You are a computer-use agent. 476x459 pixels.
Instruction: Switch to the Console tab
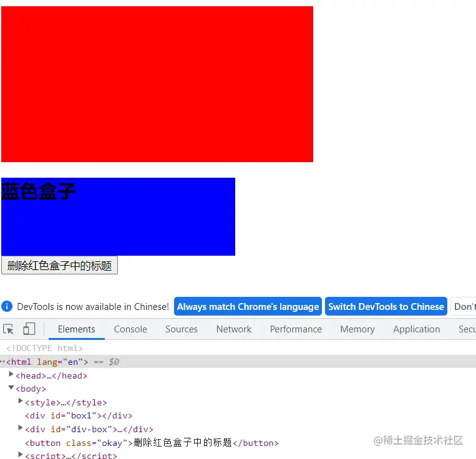click(x=130, y=329)
